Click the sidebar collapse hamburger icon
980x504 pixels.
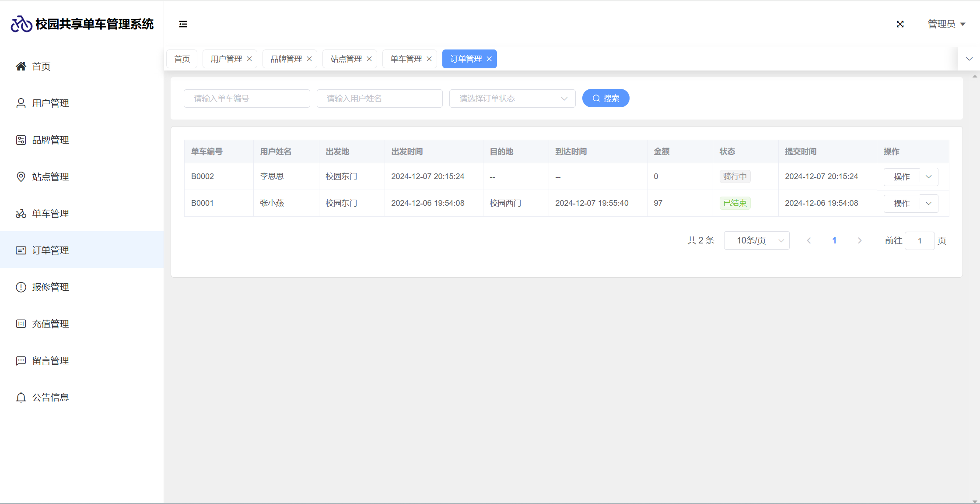[x=183, y=24]
